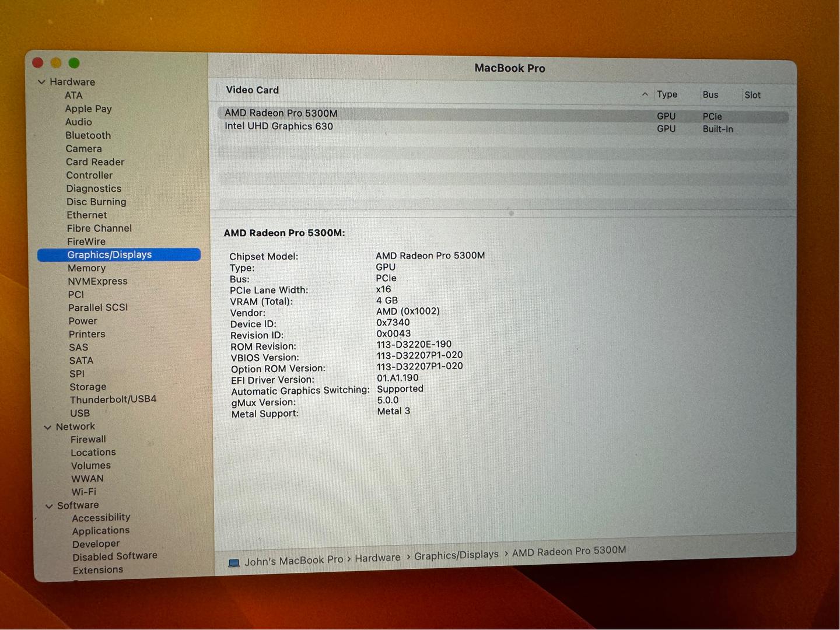Select the AMD Radeon Pro 5300M row
The image size is (840, 630).
(x=503, y=114)
